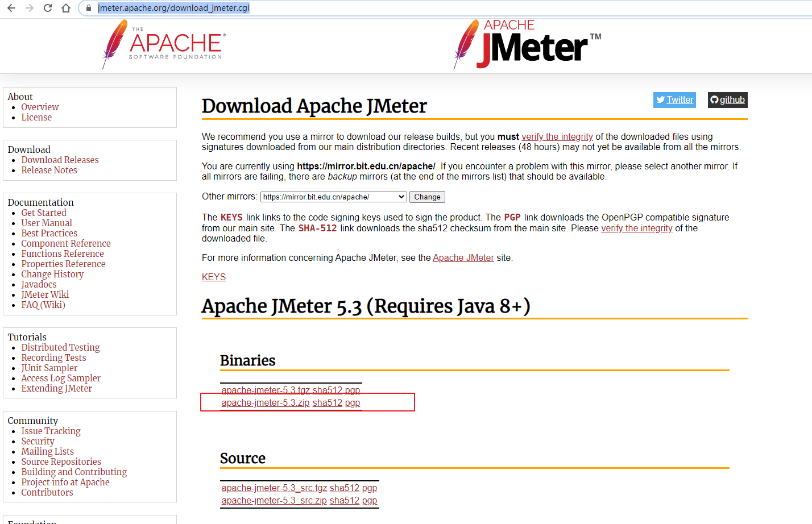
Task: Click the browser back arrow
Action: tap(11, 8)
